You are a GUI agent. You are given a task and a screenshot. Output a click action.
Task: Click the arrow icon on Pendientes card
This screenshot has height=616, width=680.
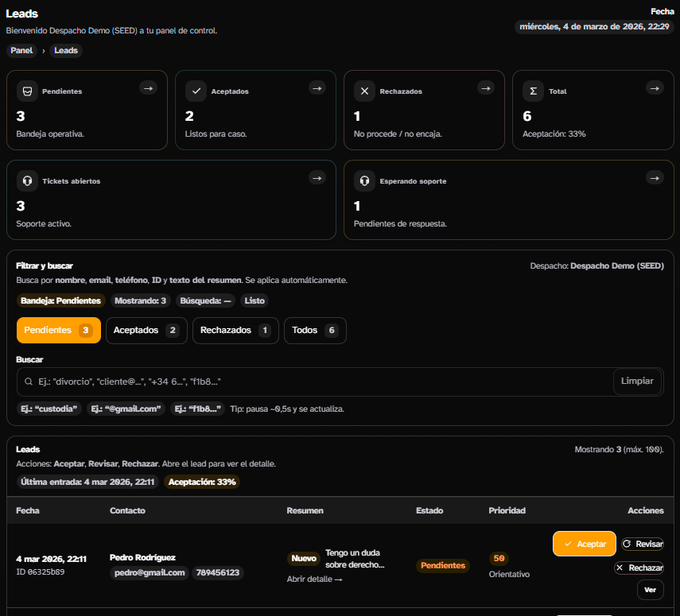tap(148, 88)
